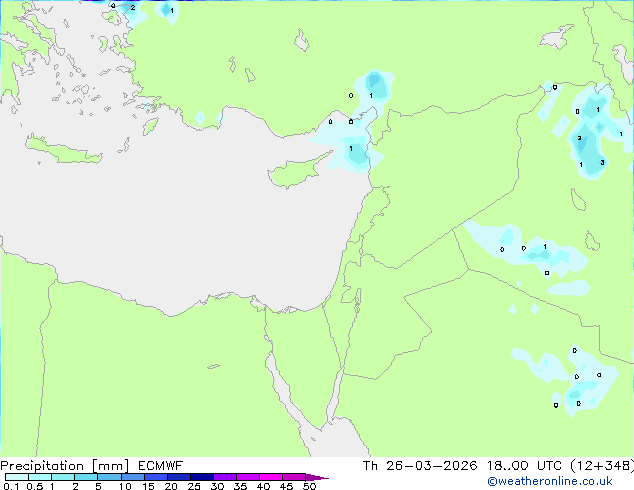This screenshot has width=634, height=490.
Task: Click the island of Cyprus on the map
Action: (294, 173)
